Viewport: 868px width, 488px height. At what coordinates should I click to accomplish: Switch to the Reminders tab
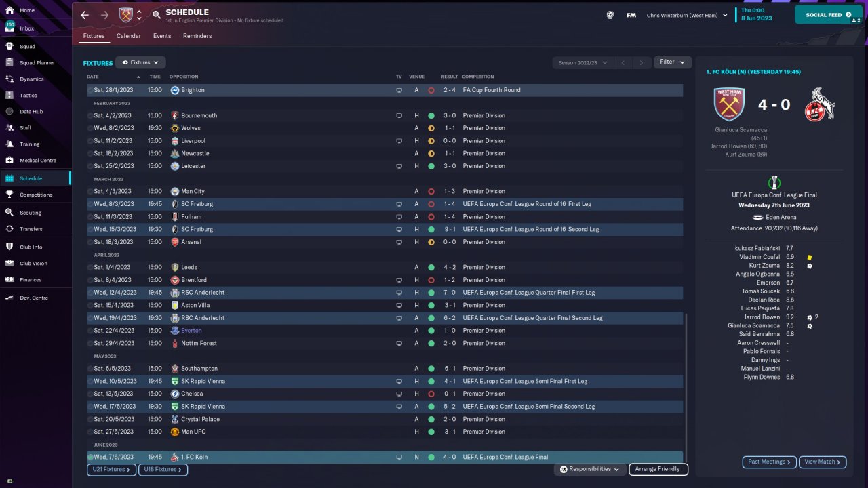pos(197,36)
